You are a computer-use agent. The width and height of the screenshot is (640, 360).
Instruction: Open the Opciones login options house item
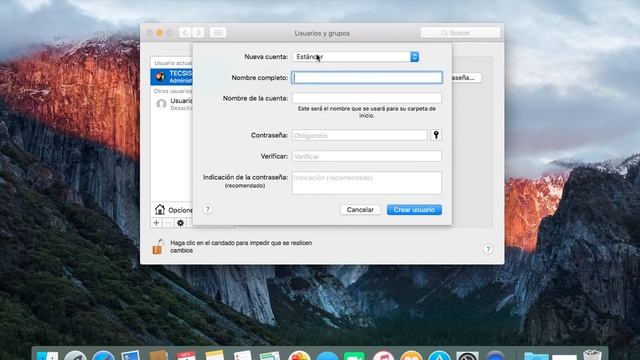pos(173,210)
